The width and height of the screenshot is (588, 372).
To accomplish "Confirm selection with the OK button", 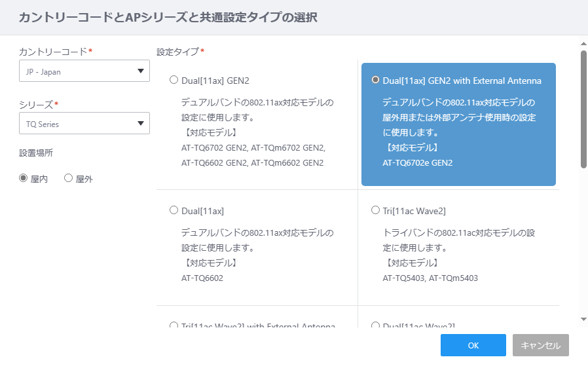I will tap(473, 345).
